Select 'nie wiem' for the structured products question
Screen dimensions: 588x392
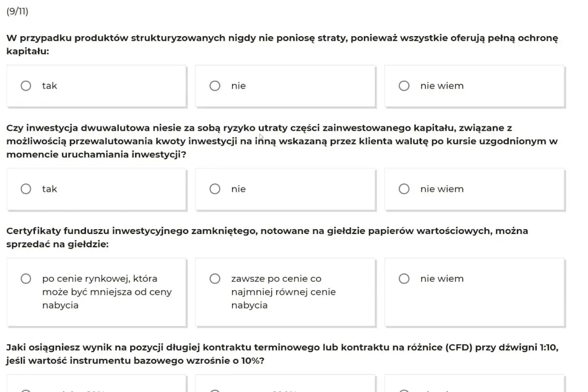click(x=404, y=86)
